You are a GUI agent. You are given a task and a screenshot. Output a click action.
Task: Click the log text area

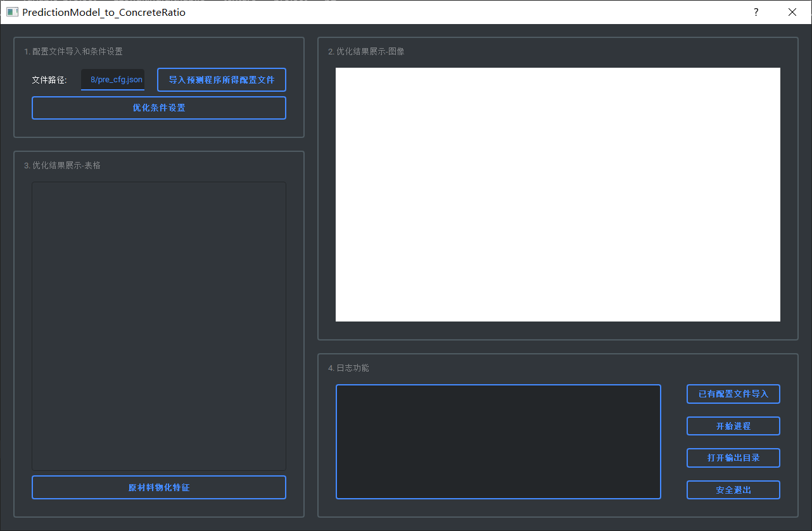498,442
